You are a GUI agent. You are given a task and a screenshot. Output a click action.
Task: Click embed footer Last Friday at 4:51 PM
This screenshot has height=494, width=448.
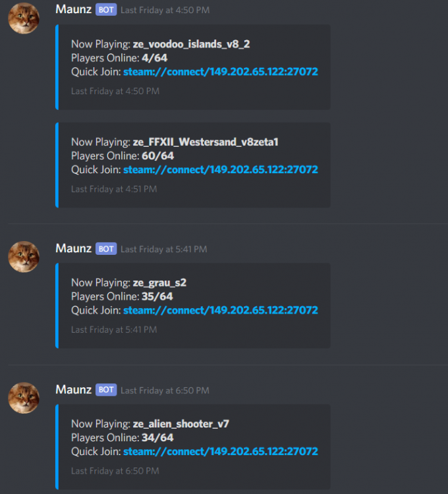coord(114,189)
